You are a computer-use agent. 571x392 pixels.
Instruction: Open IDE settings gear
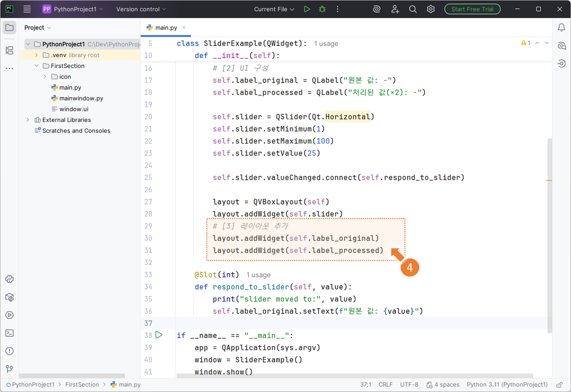point(431,9)
